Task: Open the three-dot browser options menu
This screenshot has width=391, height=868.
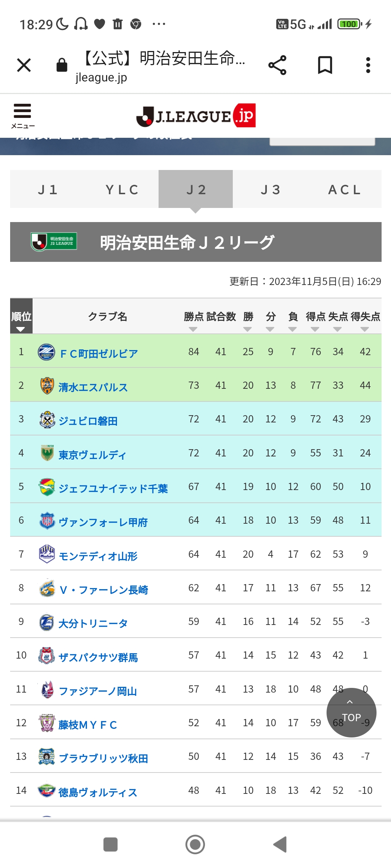Action: pos(368,65)
